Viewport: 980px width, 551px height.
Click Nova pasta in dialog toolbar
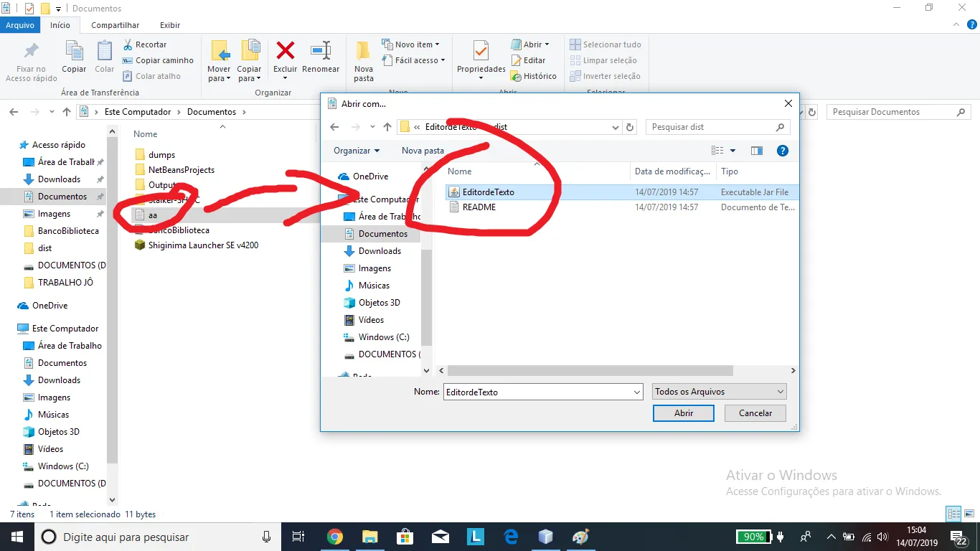click(x=423, y=151)
